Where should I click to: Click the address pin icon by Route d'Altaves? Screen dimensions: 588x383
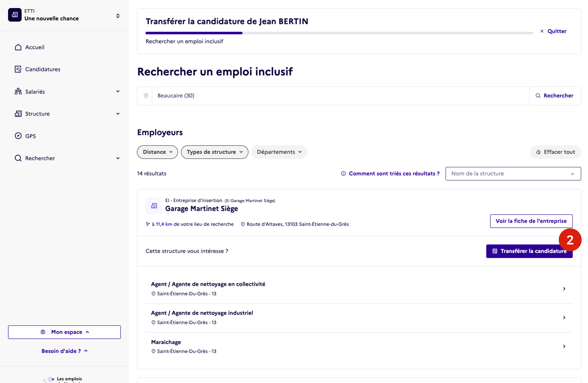coord(243,224)
